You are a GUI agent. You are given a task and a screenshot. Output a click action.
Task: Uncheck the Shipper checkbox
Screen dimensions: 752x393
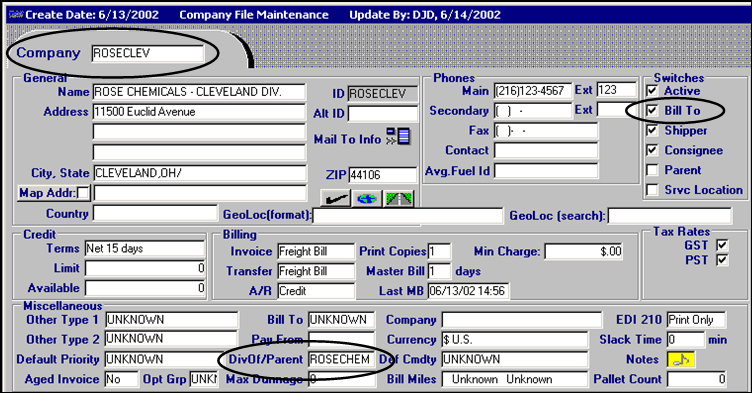(x=652, y=130)
